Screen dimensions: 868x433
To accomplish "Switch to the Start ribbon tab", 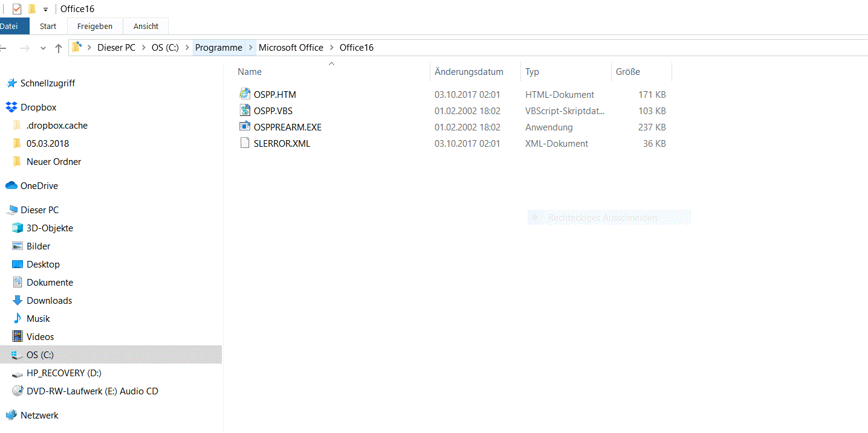I will point(48,26).
